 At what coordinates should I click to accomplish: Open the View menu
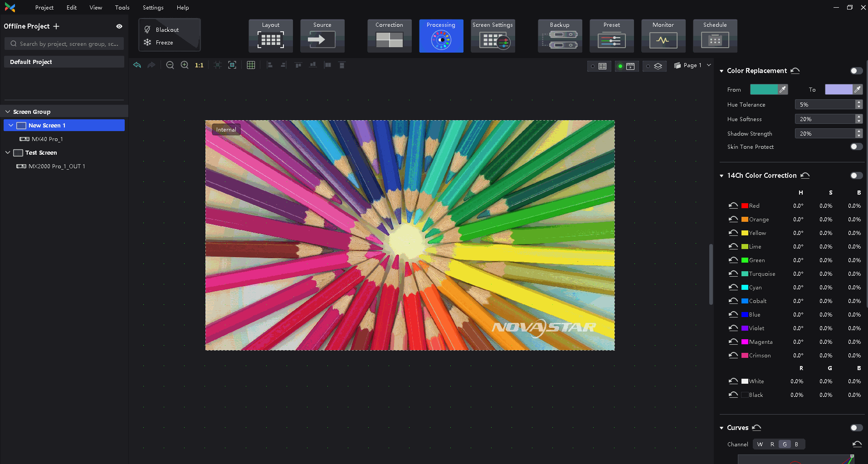[96, 7]
